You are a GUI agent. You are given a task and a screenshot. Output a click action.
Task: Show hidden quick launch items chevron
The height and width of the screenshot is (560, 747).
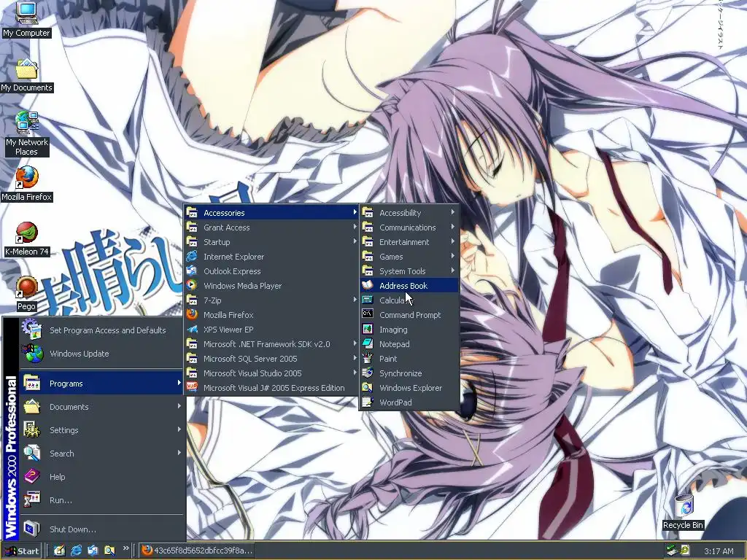point(125,548)
